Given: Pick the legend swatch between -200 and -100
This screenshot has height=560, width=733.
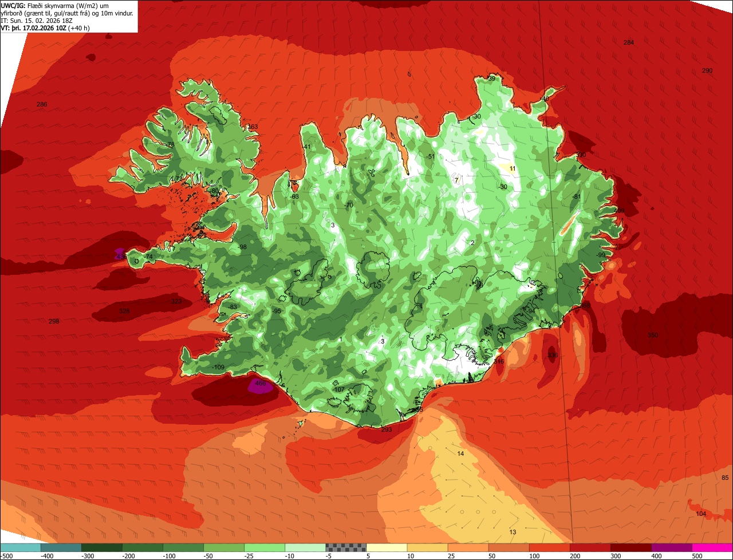Looking at the screenshot, I should 142,547.
